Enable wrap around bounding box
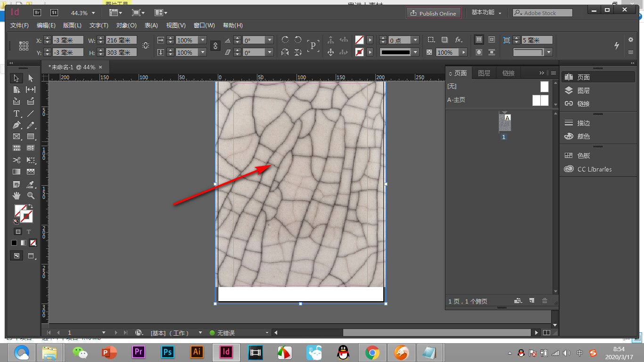This screenshot has width=644, height=362. (492, 40)
